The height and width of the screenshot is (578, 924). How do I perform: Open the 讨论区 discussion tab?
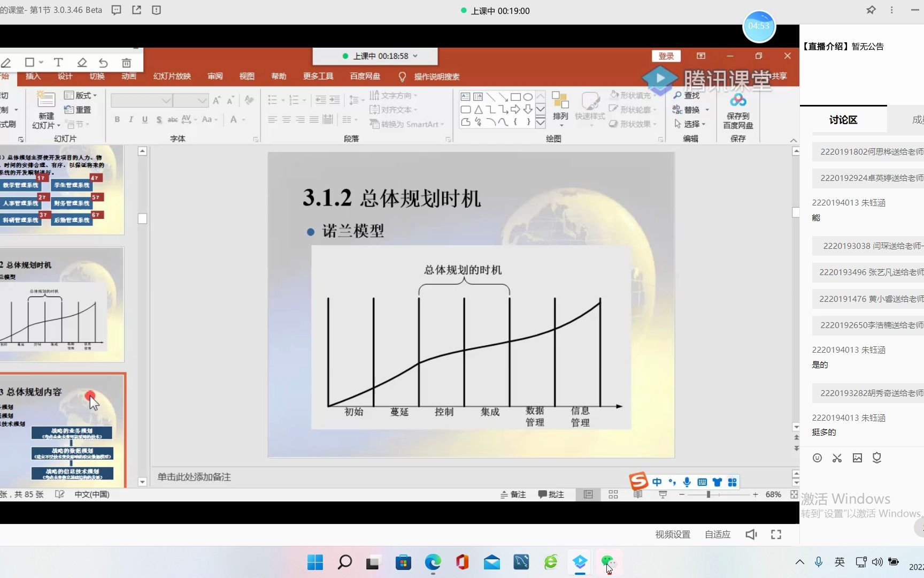[842, 119]
